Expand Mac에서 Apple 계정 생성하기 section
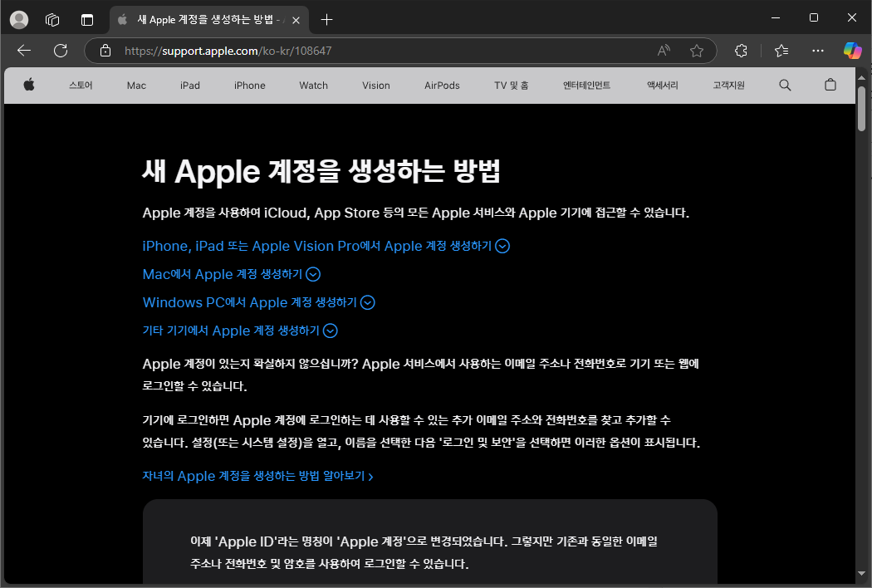 click(x=232, y=274)
